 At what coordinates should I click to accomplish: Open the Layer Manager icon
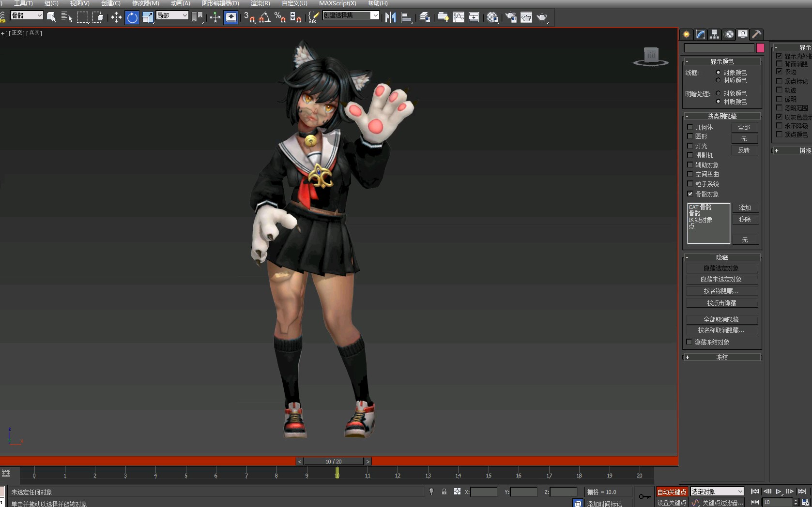point(425,17)
